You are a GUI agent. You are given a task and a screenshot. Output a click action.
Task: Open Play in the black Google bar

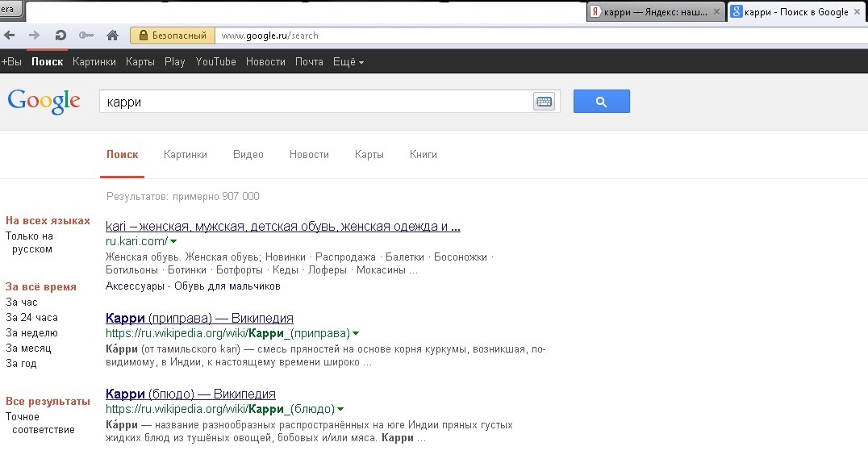point(174,61)
